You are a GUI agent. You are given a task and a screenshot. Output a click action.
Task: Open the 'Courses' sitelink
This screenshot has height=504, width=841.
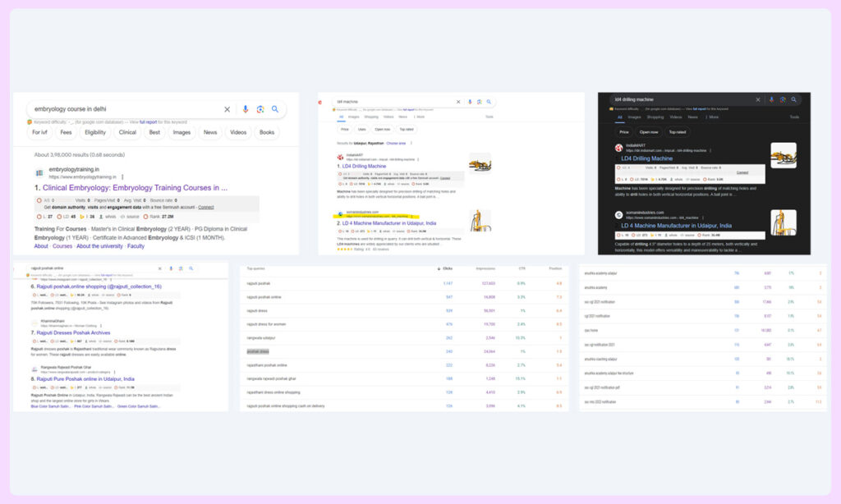[62, 246]
